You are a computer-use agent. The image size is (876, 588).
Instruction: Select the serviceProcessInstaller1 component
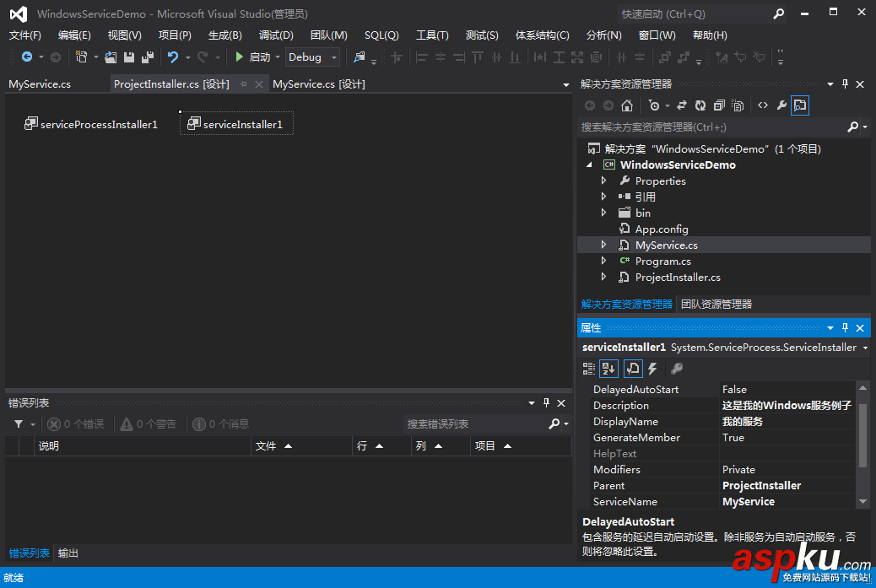pyautogui.click(x=91, y=124)
